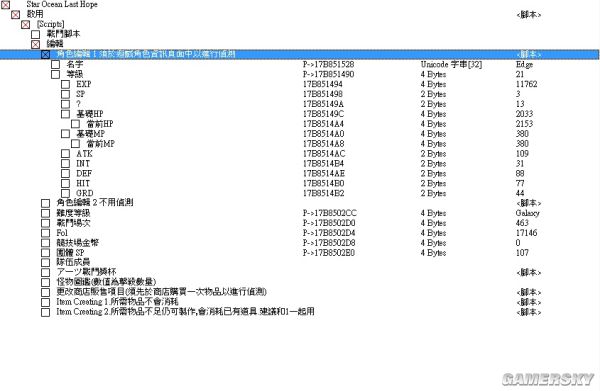
Task: Uncheck the Star Ocean Last Hope root checkbox
Action: [x=5, y=5]
